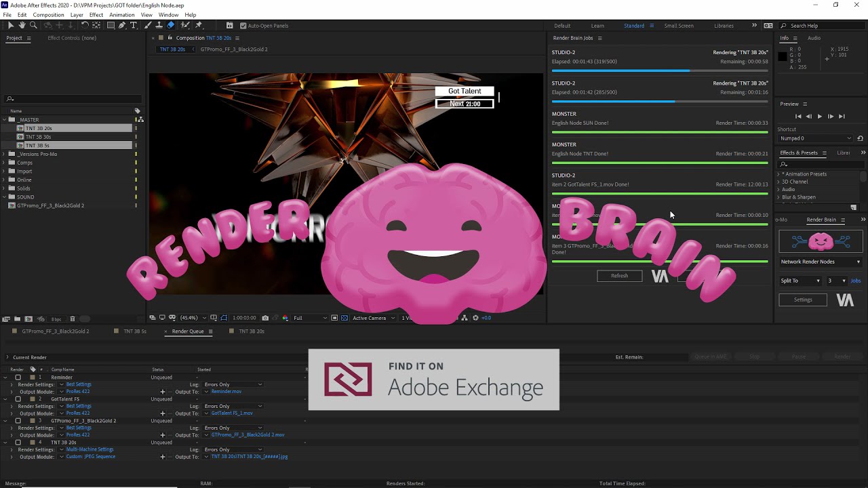The height and width of the screenshot is (488, 868).
Task: Select the Zoom magnifier tool
Action: point(33,25)
